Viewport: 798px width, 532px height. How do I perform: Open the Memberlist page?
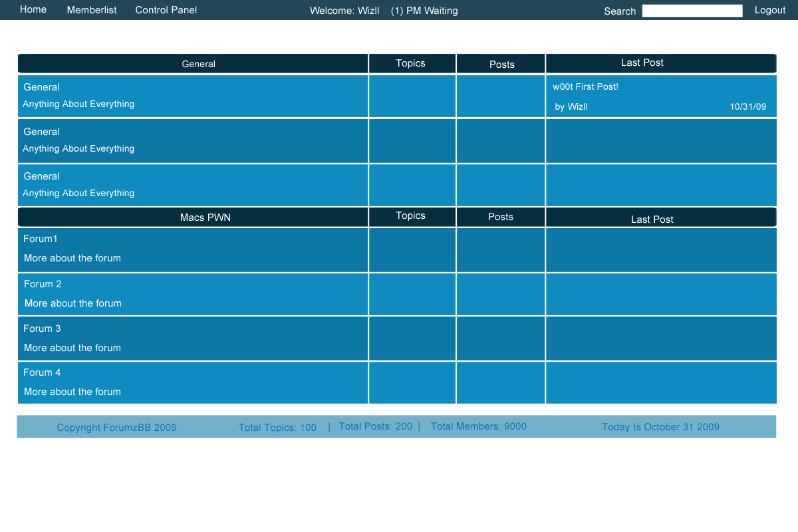point(92,10)
